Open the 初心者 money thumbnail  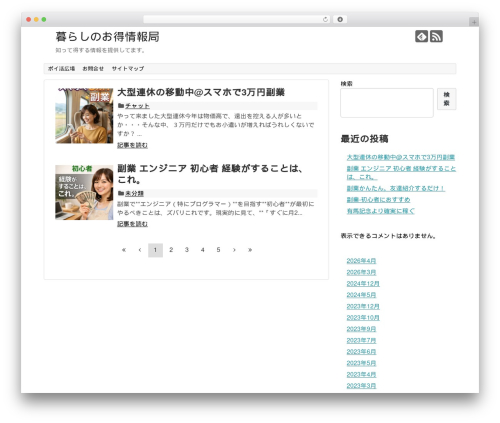[x=84, y=192]
